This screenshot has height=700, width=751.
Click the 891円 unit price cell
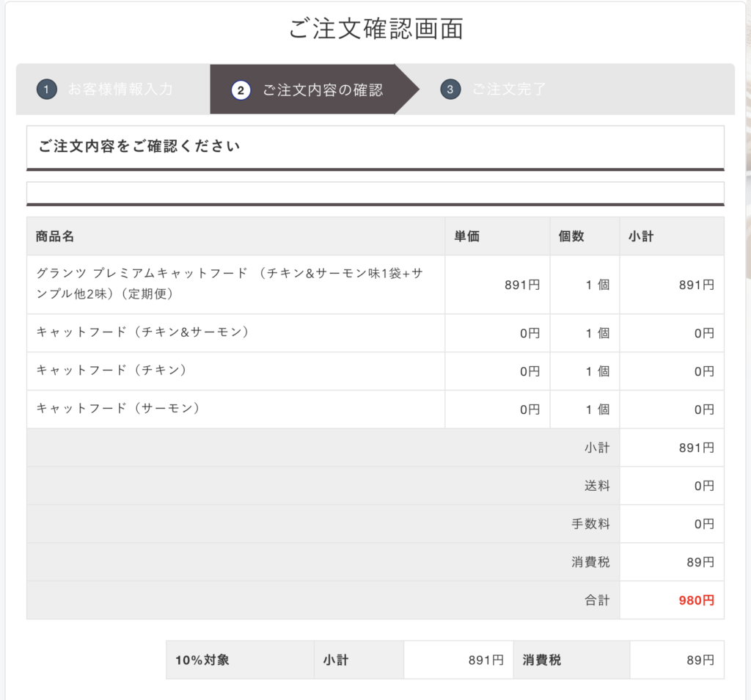click(x=521, y=285)
